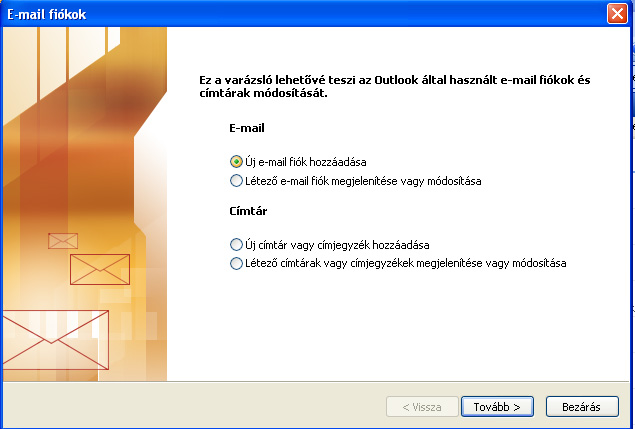Click the "Bezárás" button
This screenshot has width=635, height=429.
[582, 407]
